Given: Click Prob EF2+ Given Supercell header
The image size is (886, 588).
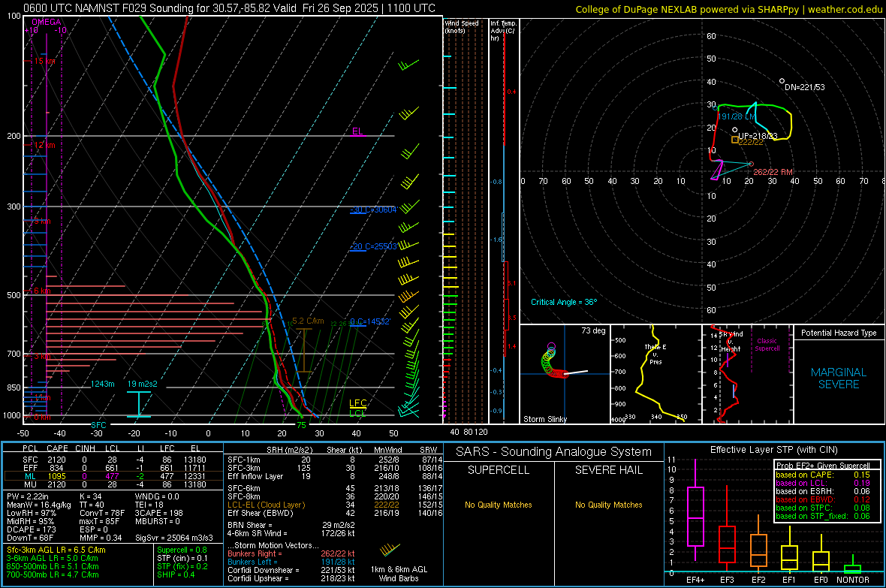Looking at the screenshot, I should [x=823, y=466].
